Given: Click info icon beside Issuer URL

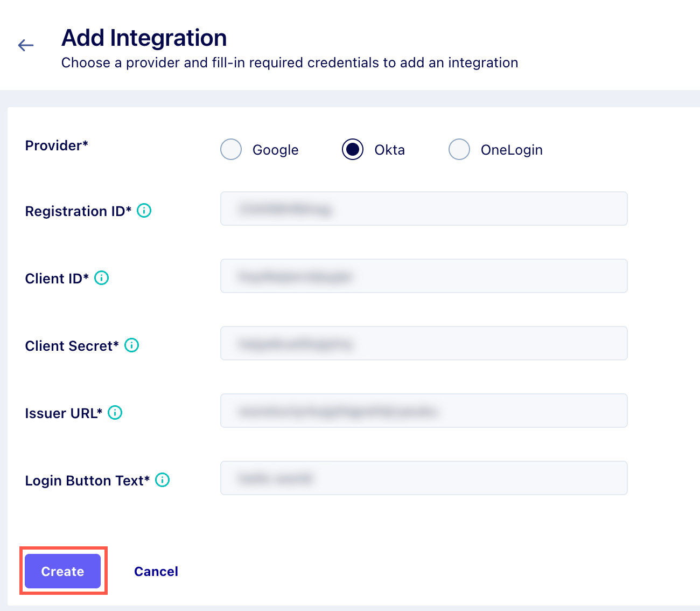Looking at the screenshot, I should (x=115, y=413).
